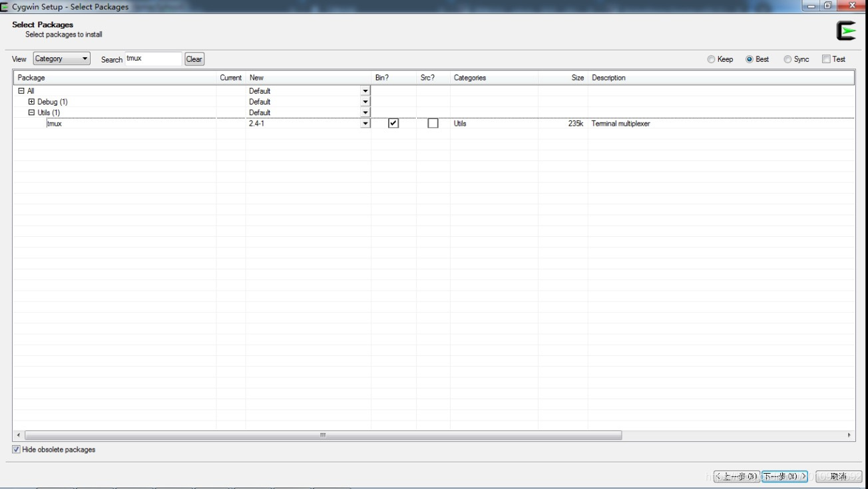Click the Clear button next to search
This screenshot has width=868, height=489.
pyautogui.click(x=194, y=59)
